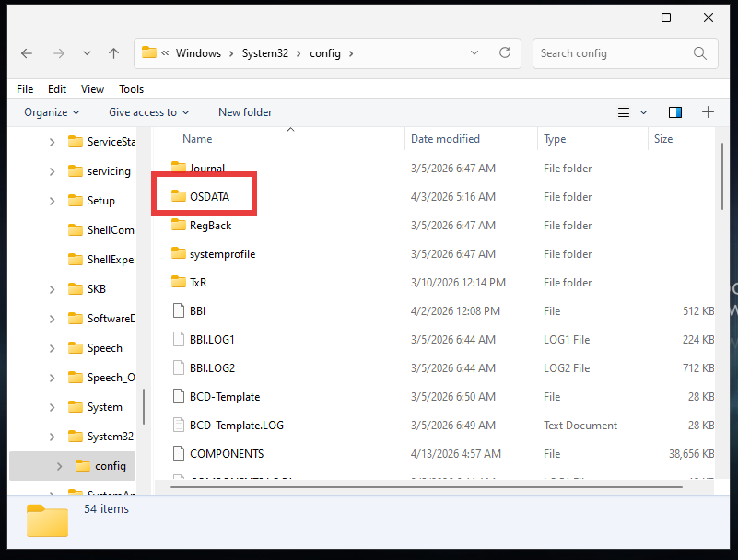Select the BCD-Template file icon
Image resolution: width=738 pixels, height=560 pixels.
click(179, 397)
